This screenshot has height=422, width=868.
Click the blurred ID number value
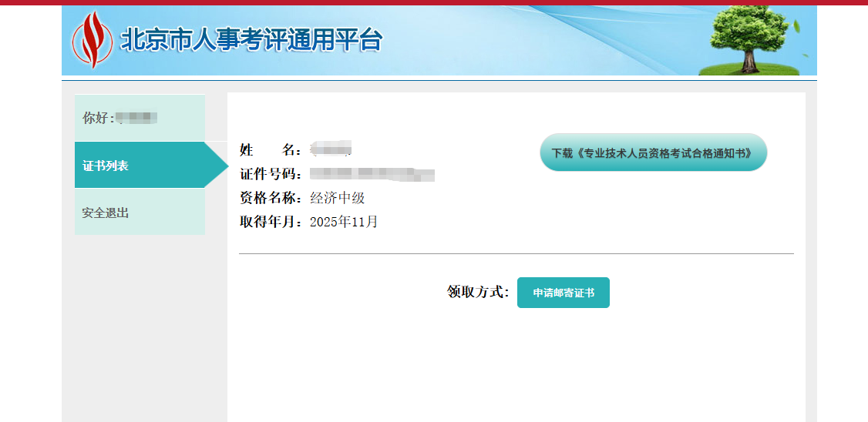coord(372,174)
